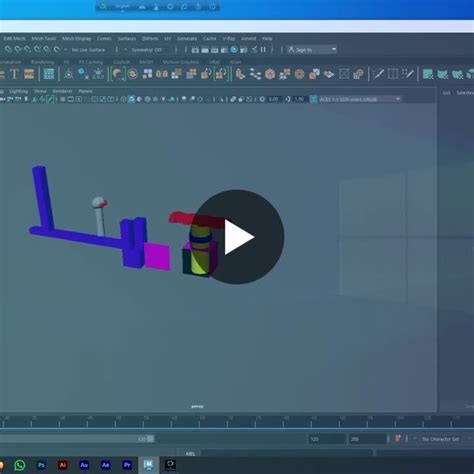
Task: Select the Polygon Type (T) shelf tool
Action: click(14, 74)
